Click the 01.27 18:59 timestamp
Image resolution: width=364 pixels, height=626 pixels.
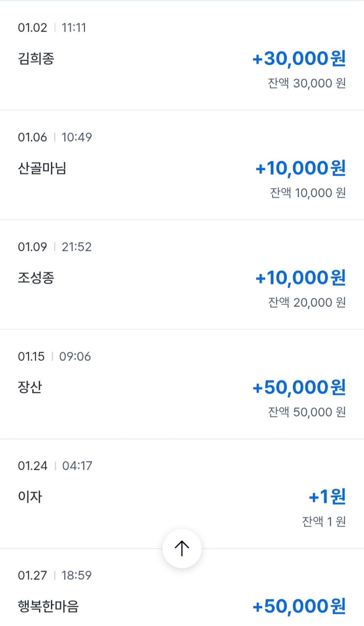point(55,575)
